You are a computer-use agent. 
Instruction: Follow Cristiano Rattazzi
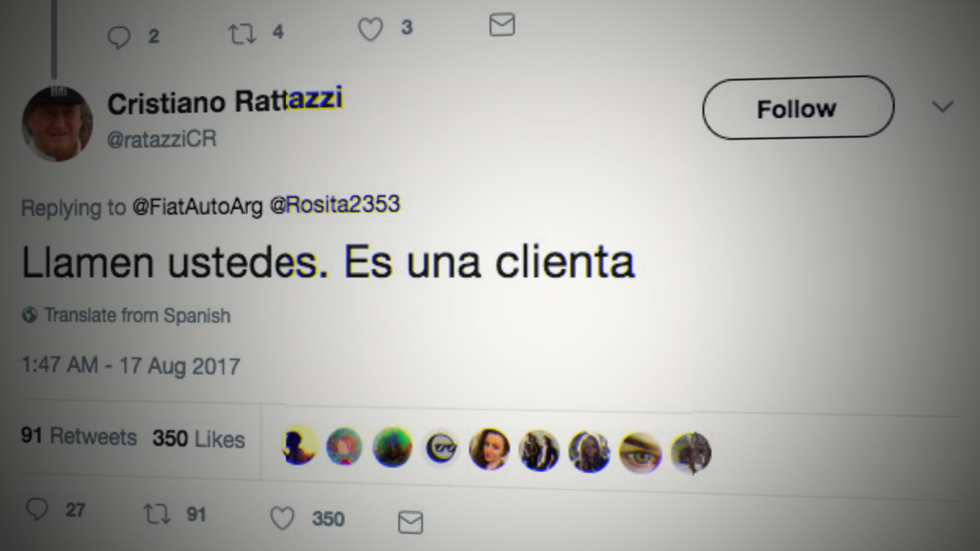pyautogui.click(x=798, y=108)
